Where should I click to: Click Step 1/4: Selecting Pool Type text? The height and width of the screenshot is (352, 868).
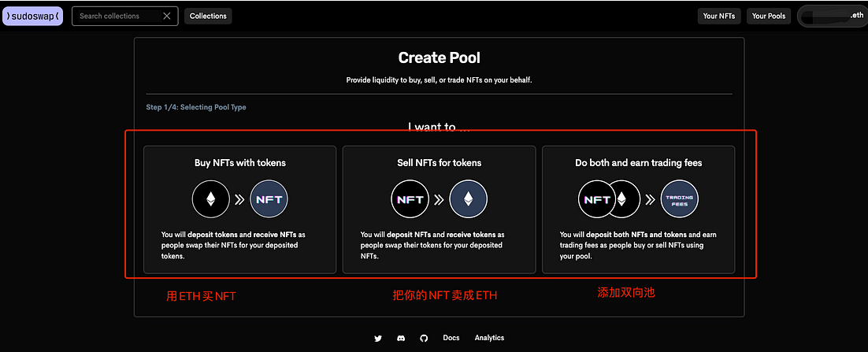click(196, 107)
